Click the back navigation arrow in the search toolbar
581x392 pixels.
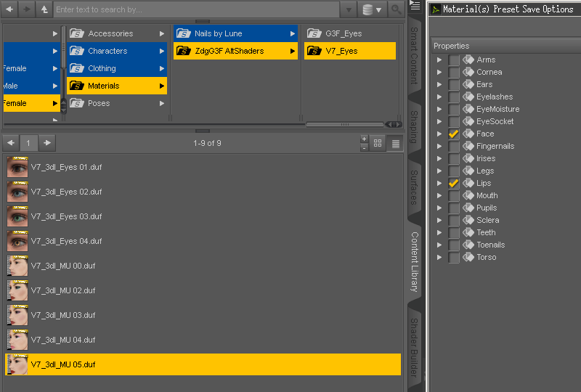[x=9, y=9]
